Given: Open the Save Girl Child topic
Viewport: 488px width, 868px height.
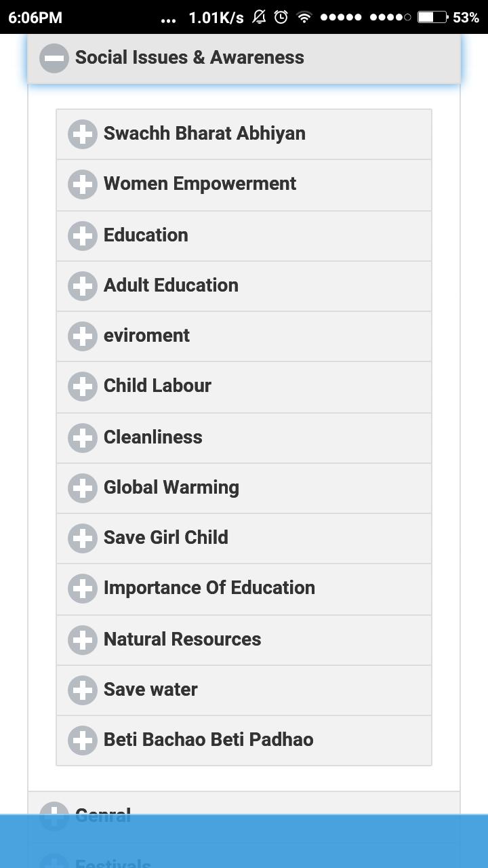Looking at the screenshot, I should 244,538.
